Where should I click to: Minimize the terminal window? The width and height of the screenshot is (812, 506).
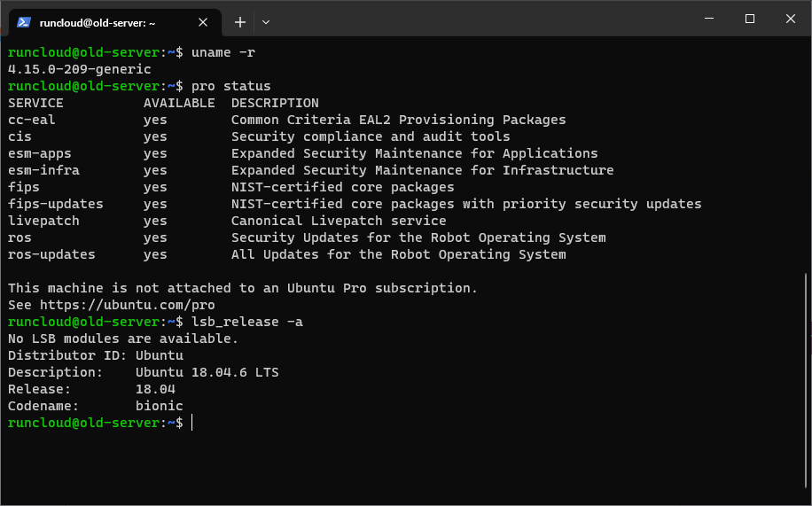(x=709, y=19)
